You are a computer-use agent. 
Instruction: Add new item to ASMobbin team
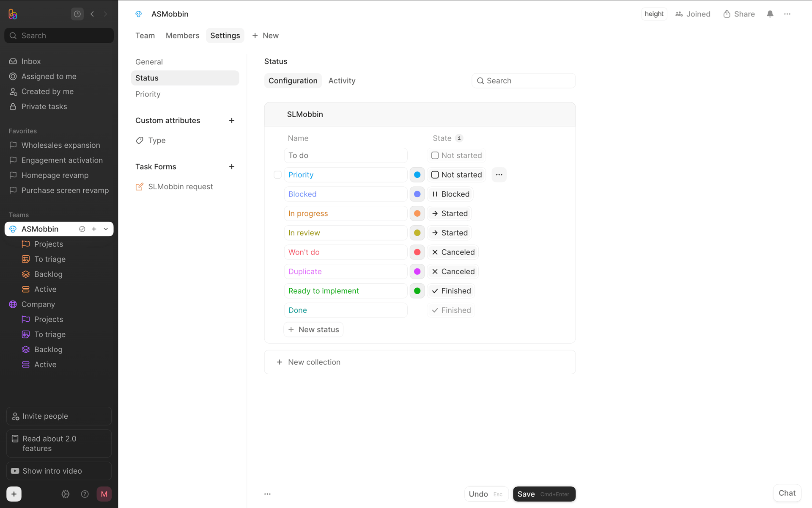pyautogui.click(x=94, y=229)
